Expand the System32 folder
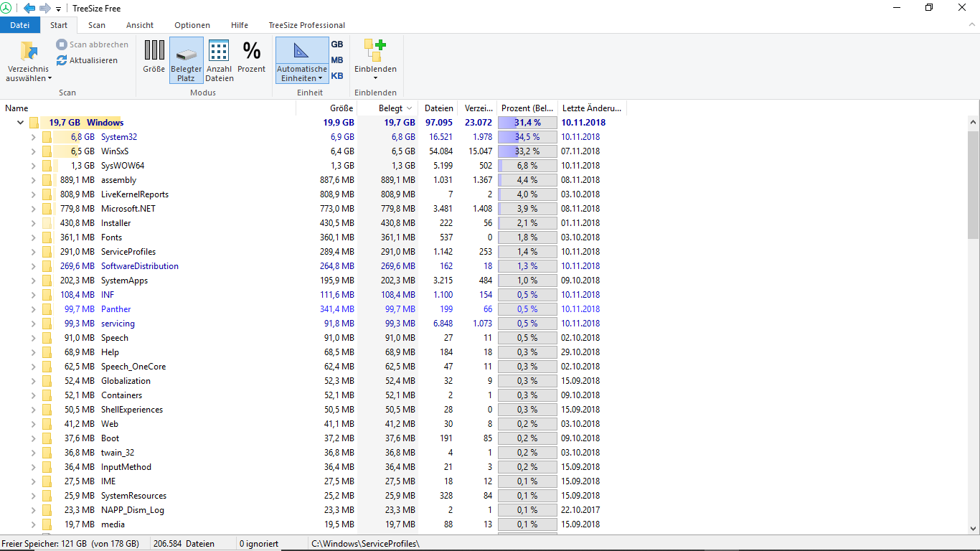The height and width of the screenshot is (551, 980). pos(33,137)
